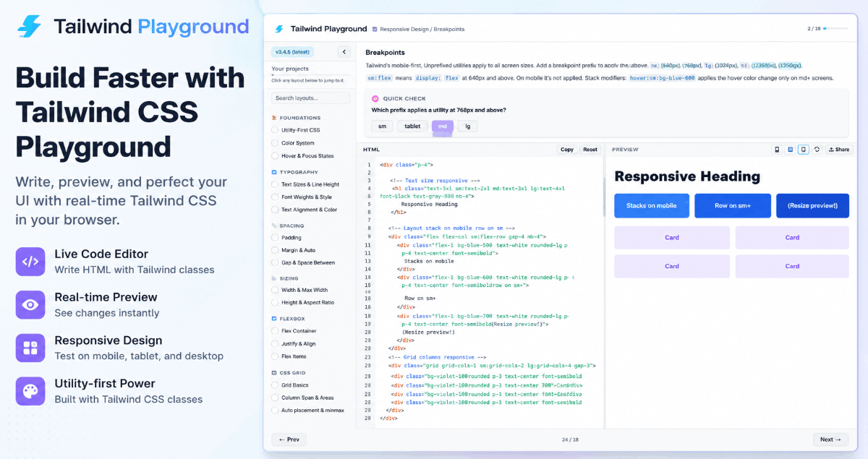Click the HTML panel label
Image resolution: width=868 pixels, height=459 pixels.
371,150
